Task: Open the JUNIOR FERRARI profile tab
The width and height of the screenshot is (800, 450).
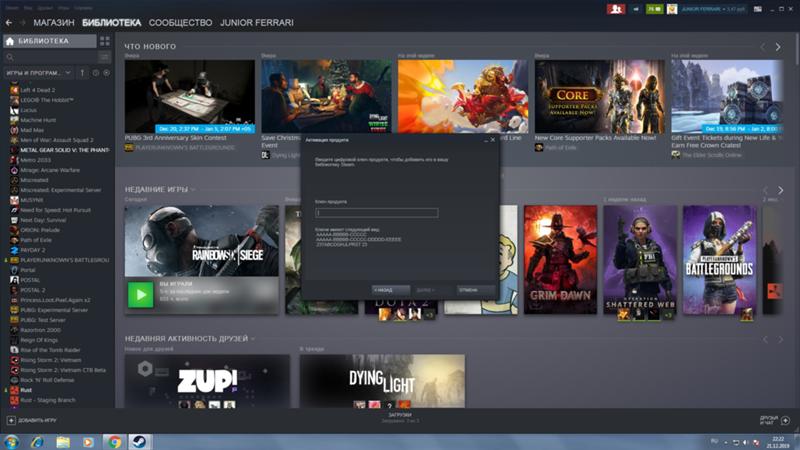Action: (257, 22)
